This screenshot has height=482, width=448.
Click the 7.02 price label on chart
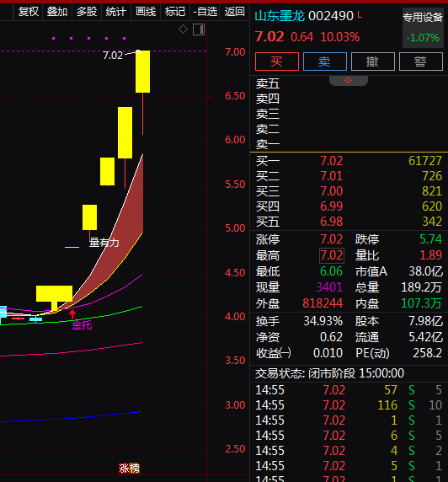click(113, 56)
